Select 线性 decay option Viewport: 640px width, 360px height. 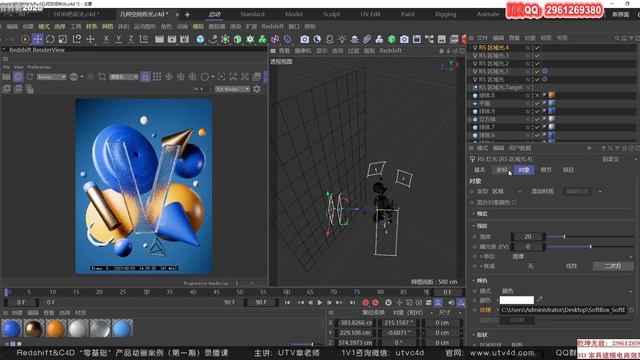point(571,266)
